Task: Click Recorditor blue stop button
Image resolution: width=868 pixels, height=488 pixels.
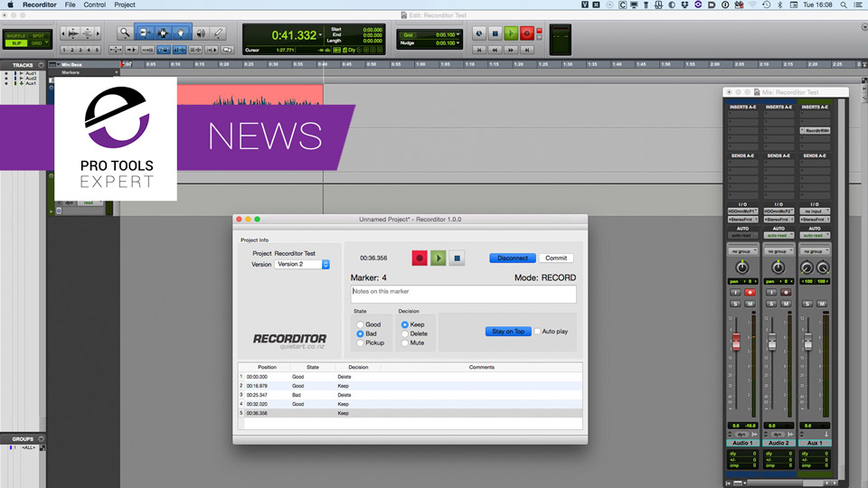Action: [457, 258]
